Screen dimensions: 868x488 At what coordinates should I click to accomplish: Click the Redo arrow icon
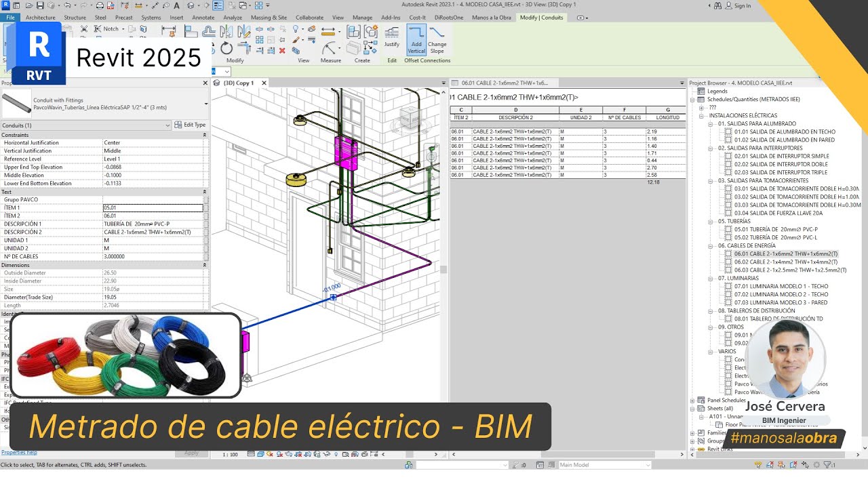tap(83, 5)
